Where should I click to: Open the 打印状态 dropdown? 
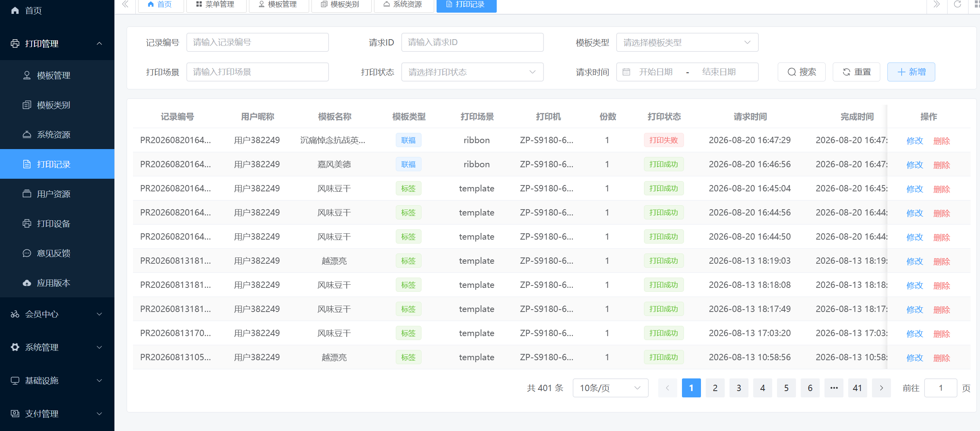click(x=472, y=72)
